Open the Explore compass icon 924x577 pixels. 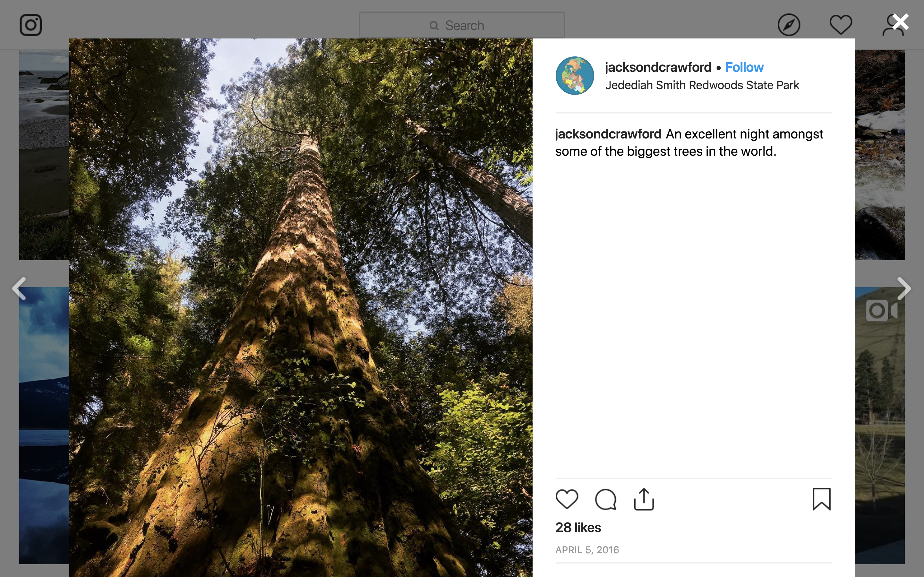pyautogui.click(x=789, y=25)
